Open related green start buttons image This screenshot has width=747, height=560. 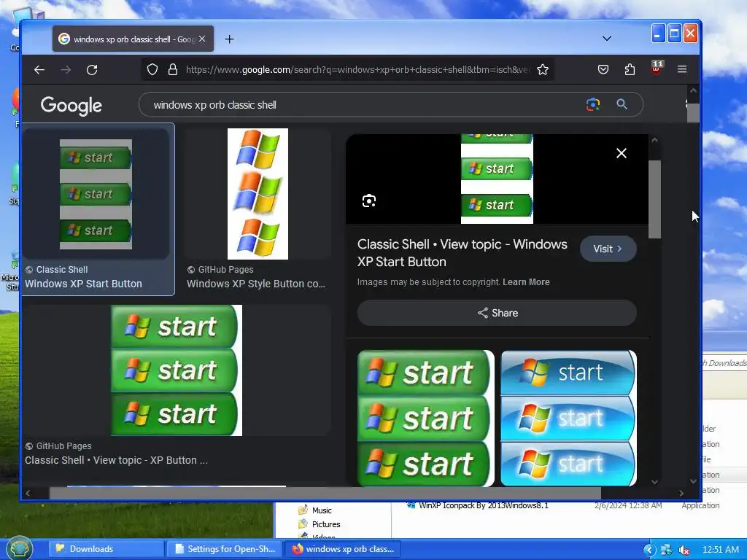tap(425, 418)
